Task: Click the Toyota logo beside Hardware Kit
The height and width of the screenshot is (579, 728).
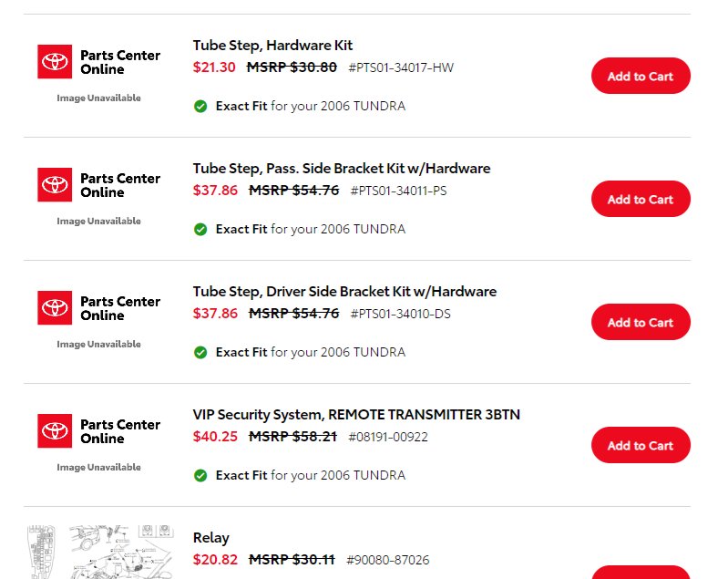Action: (55, 62)
